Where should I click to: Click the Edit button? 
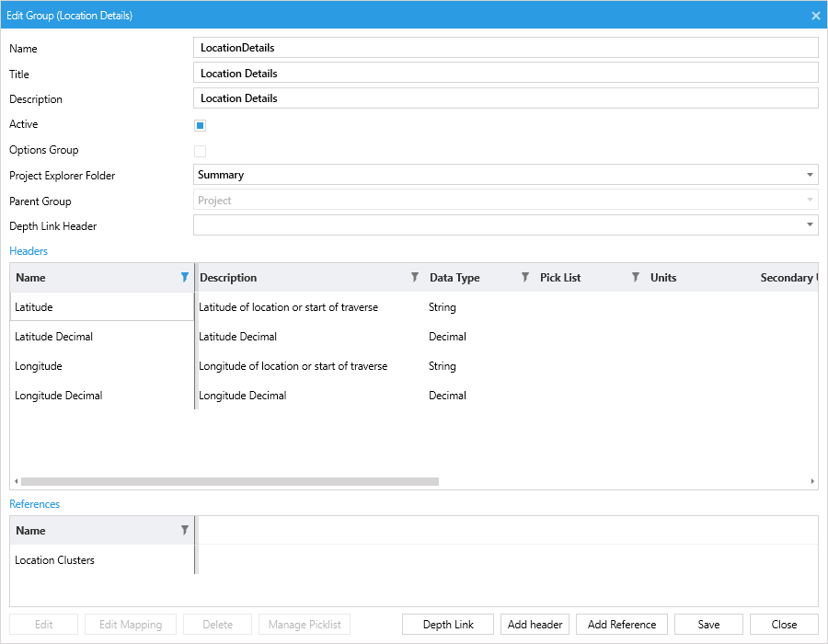point(44,625)
